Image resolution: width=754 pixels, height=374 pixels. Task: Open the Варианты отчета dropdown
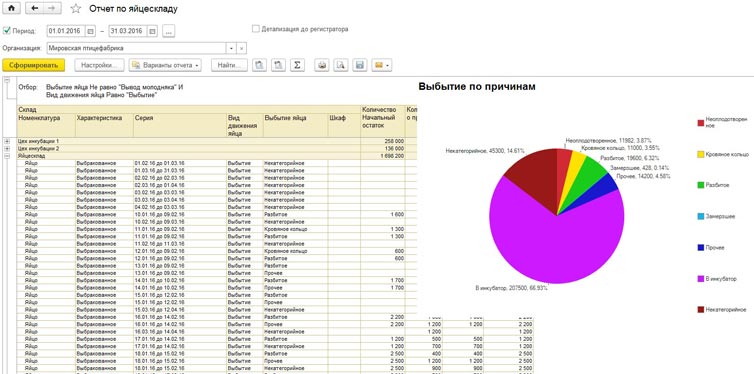(165, 65)
